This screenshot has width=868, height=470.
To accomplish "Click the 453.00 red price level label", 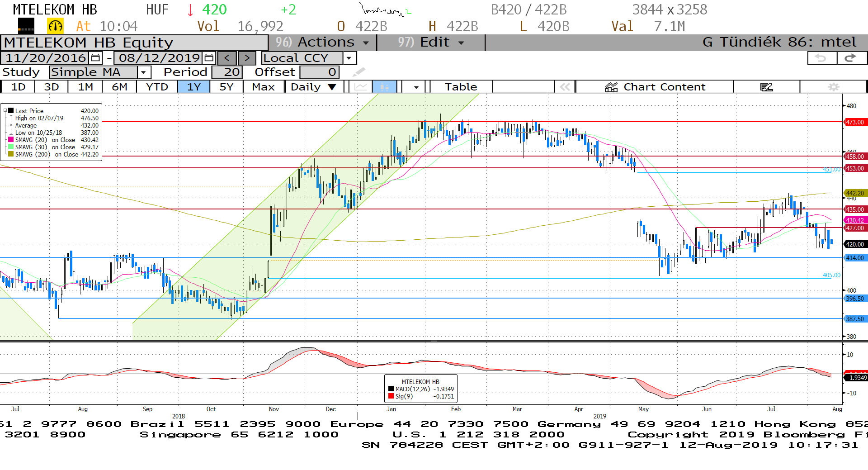I will (x=855, y=168).
